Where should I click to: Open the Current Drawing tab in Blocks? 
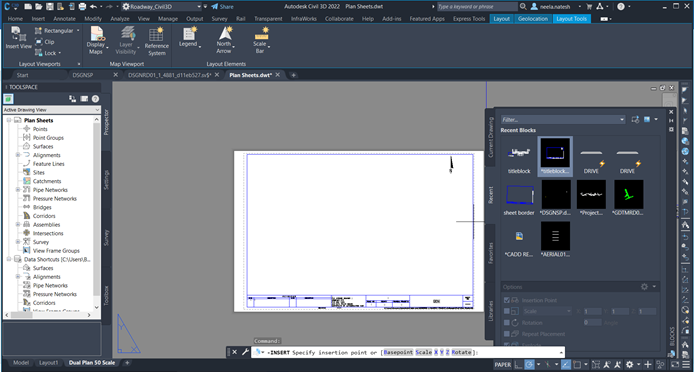click(490, 137)
